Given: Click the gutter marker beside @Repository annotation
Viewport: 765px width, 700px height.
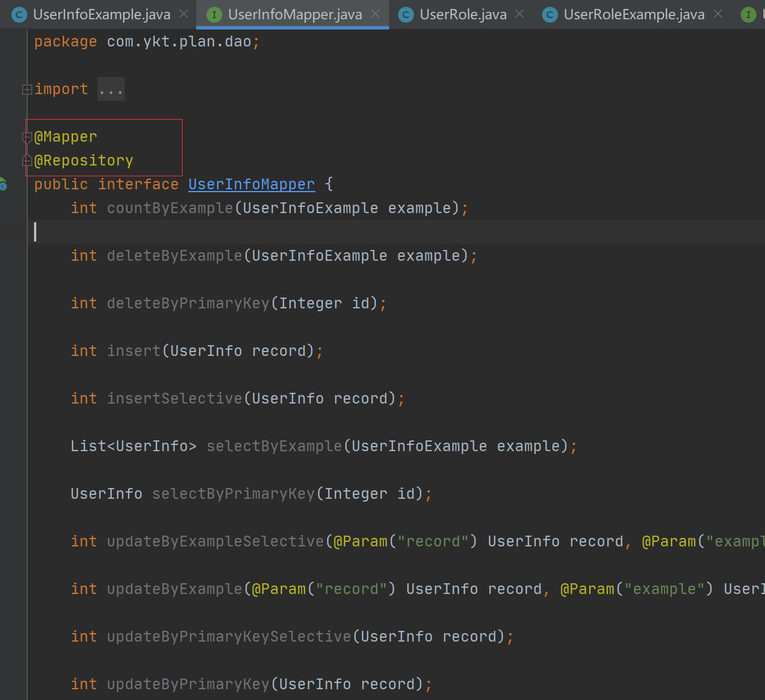Looking at the screenshot, I should click(26, 160).
